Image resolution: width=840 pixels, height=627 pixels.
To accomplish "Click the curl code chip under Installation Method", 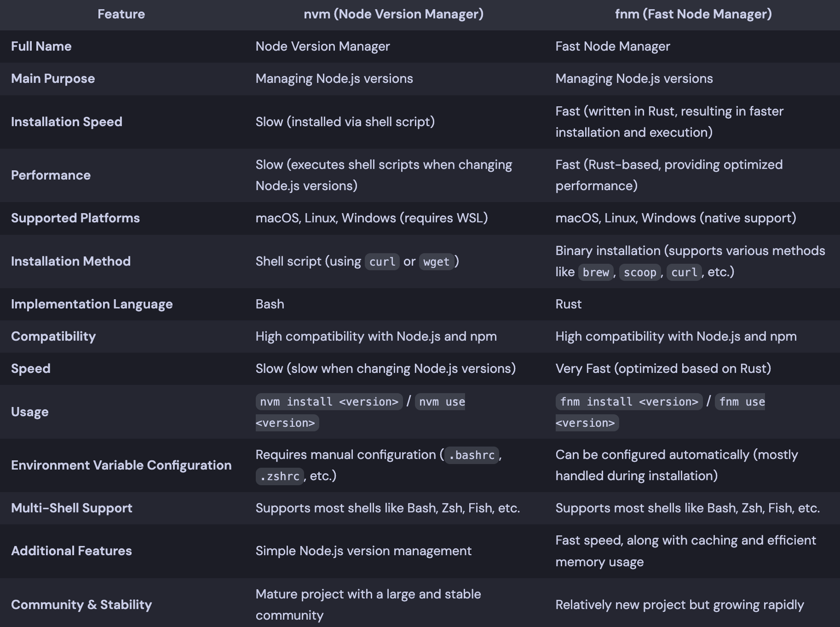I will coord(382,261).
